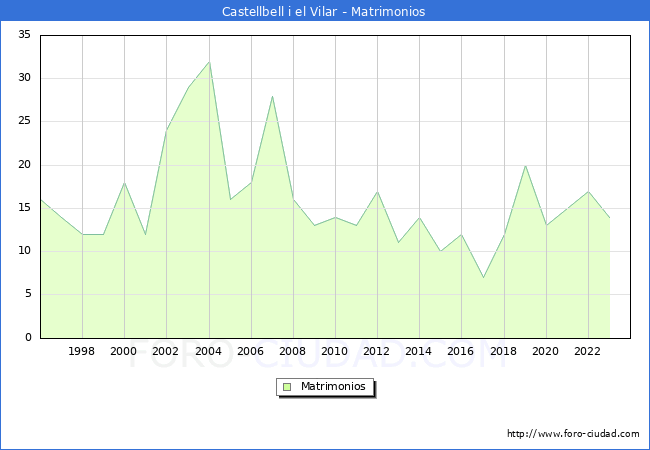Click the x-axis label 1998
The height and width of the screenshot is (450, 650).
coord(81,351)
